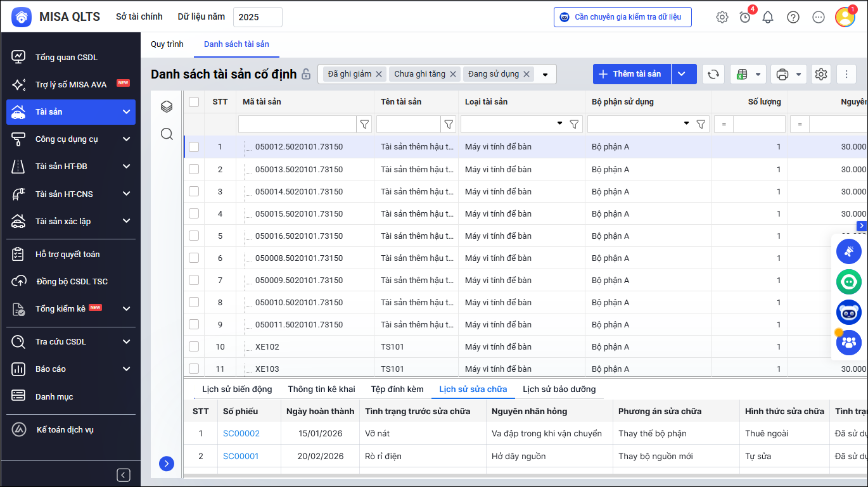Click filter icon in Mã tài sản column
Screen dimensions: 868x487
[x=364, y=124]
